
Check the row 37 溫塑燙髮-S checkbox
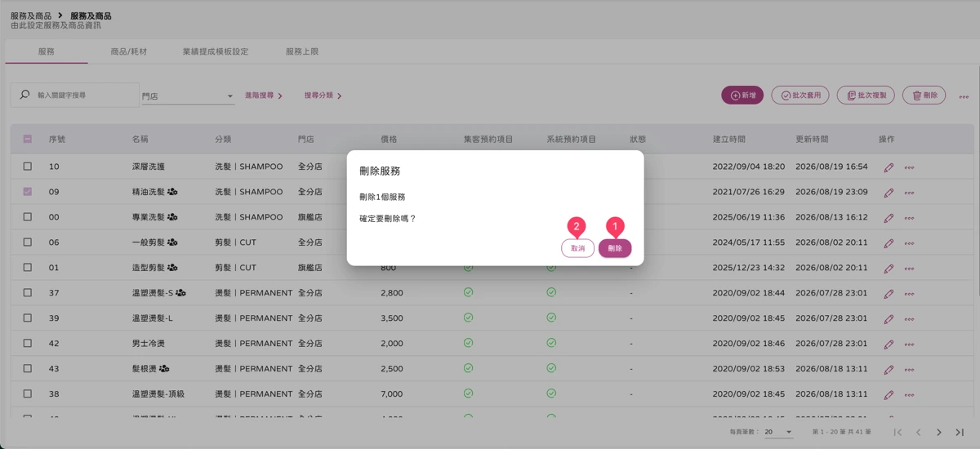[x=28, y=292]
